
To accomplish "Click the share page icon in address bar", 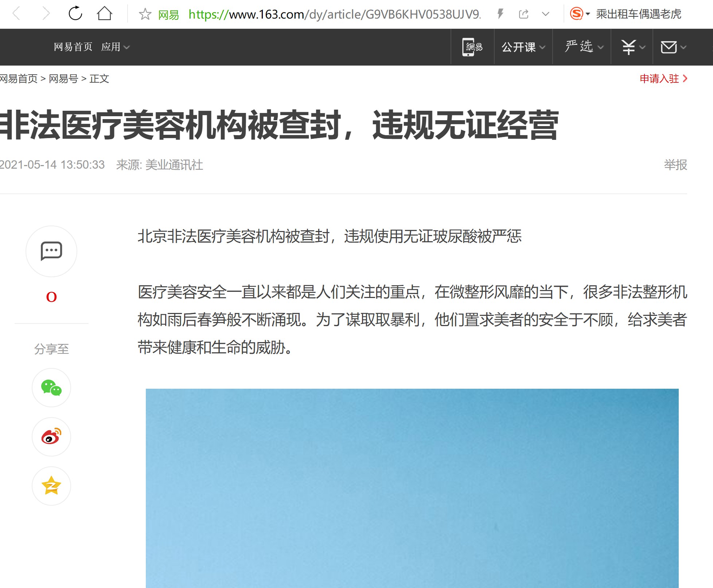I will pyautogui.click(x=523, y=14).
